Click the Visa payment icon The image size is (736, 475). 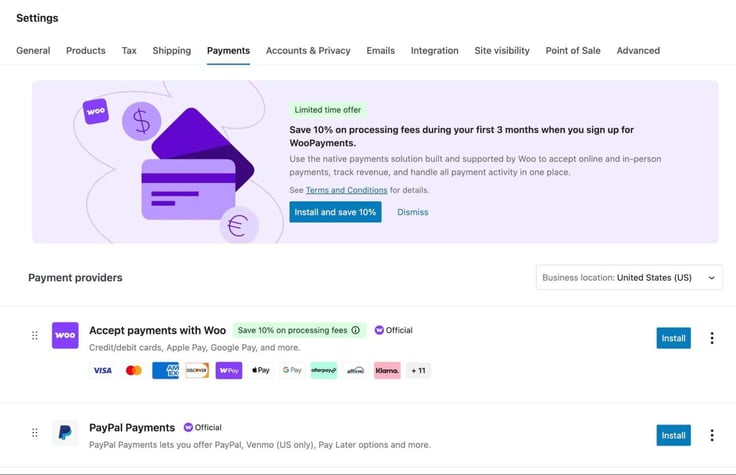(102, 370)
